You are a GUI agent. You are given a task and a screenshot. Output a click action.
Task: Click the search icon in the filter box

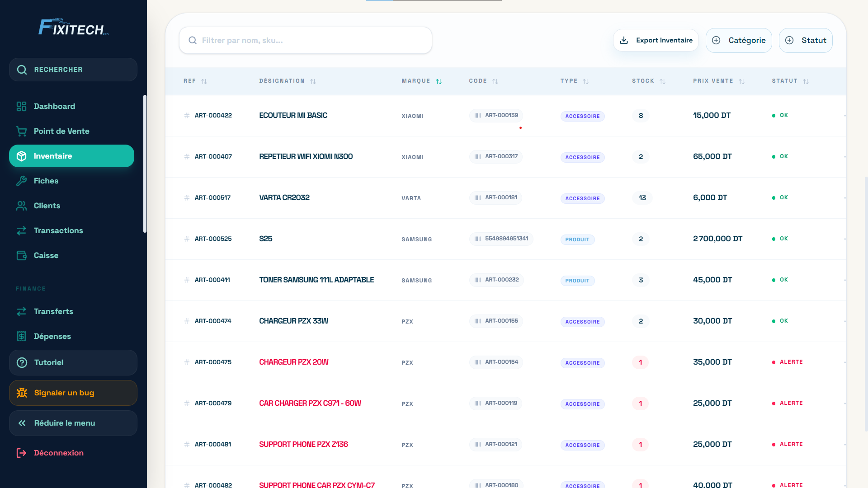click(193, 40)
